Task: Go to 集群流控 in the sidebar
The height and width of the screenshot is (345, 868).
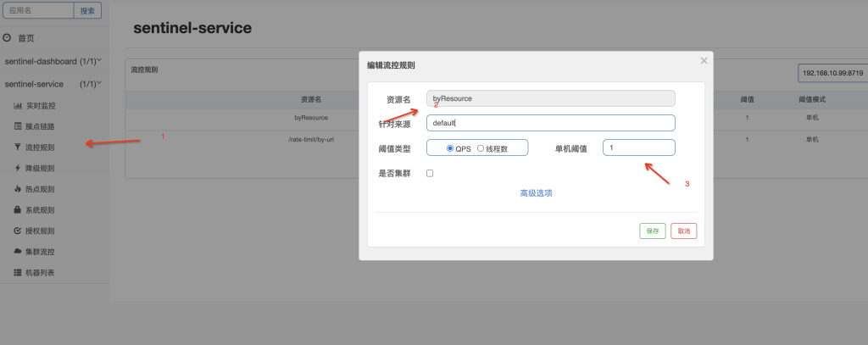Action: point(40,252)
